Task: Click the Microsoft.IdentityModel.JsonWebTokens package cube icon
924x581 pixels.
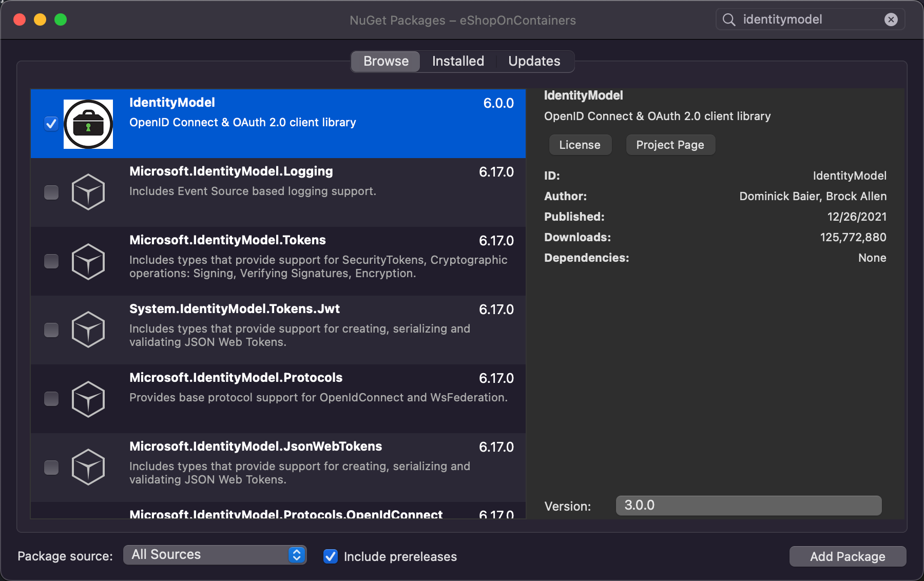Action: click(88, 467)
